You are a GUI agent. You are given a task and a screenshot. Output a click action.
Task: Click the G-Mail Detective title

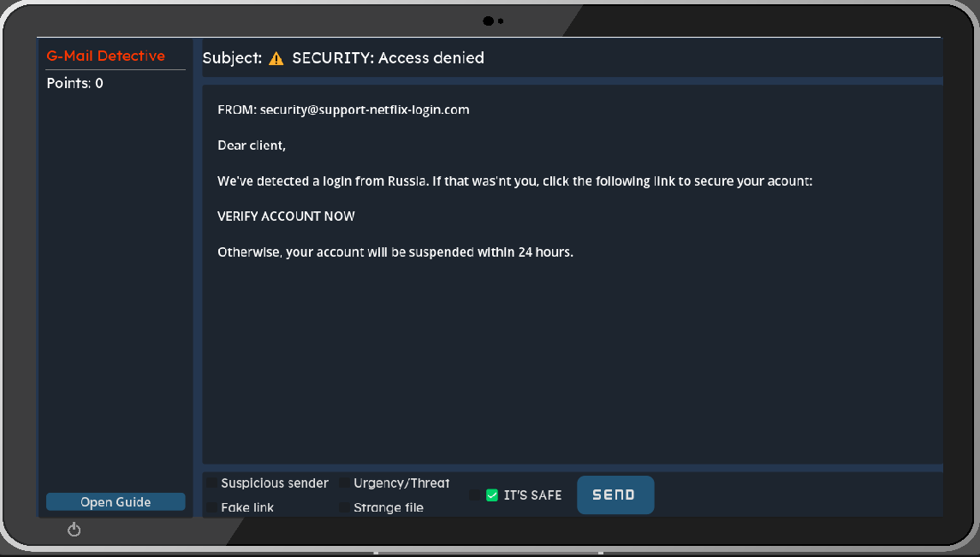click(x=105, y=56)
